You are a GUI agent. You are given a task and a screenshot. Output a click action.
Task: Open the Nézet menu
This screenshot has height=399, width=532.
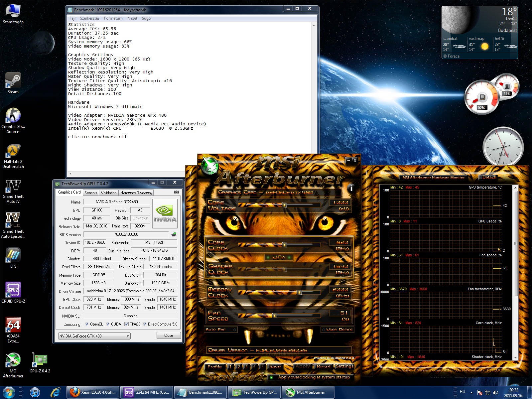[x=132, y=18]
